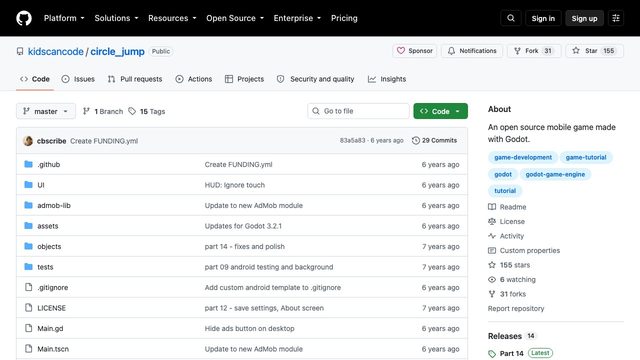Open the appearance settings icon beside Sign up
The image size is (640, 360).
click(616, 18)
